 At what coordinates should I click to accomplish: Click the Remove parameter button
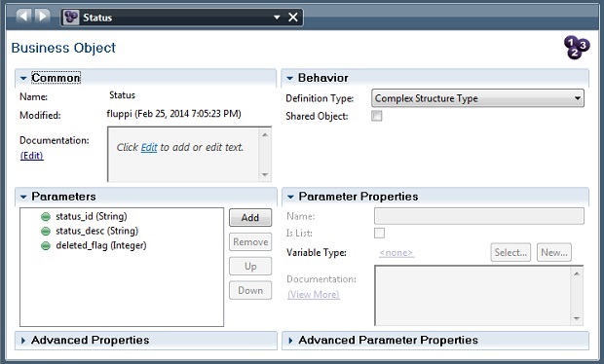click(x=250, y=242)
